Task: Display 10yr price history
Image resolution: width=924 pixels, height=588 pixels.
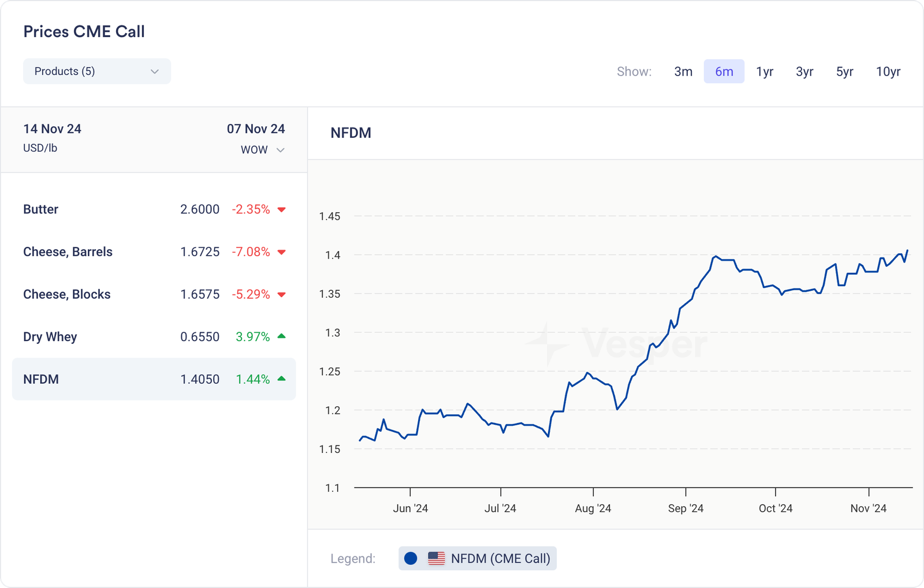Action: click(888, 72)
